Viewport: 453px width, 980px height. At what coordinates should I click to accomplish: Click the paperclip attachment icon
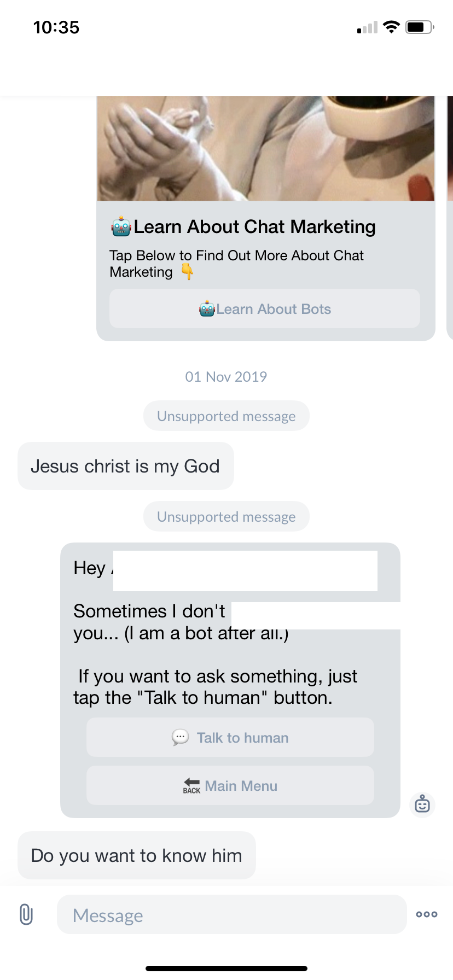25,914
